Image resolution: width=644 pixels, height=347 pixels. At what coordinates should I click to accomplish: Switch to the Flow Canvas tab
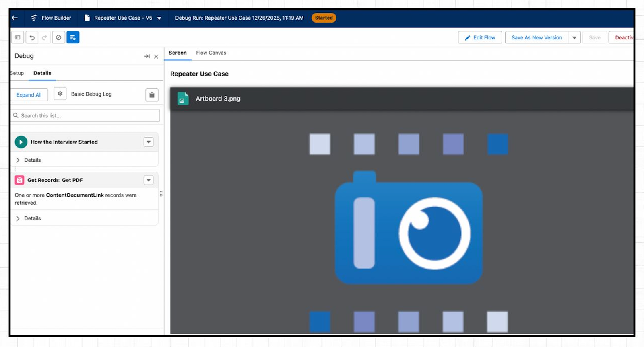[211, 53]
